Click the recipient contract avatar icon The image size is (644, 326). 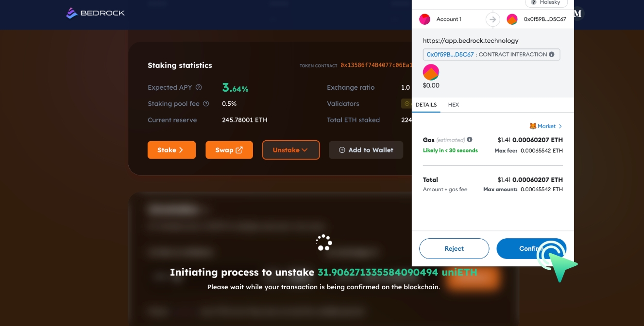click(x=512, y=19)
